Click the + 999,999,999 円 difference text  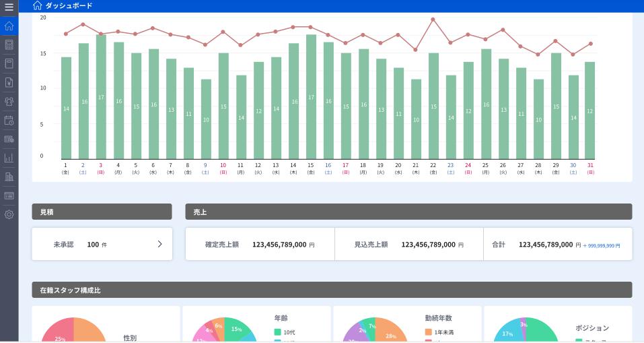602,245
